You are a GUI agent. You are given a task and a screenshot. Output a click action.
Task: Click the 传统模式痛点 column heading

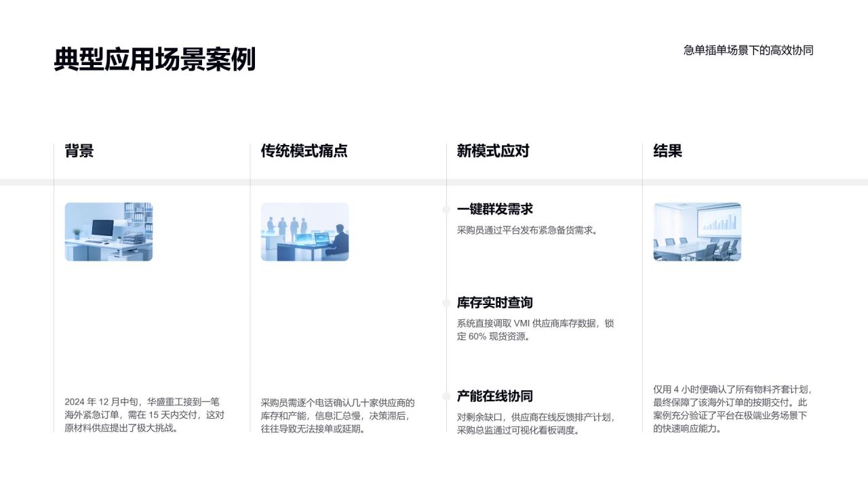click(x=304, y=151)
